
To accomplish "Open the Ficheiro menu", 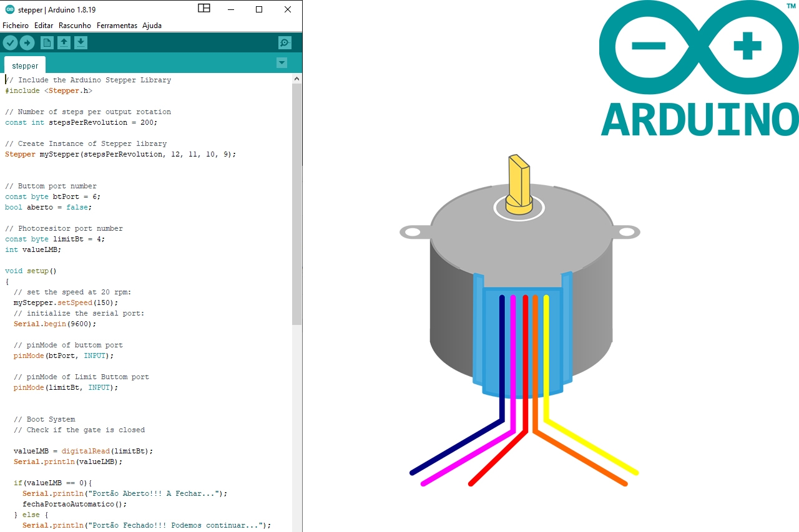I will 16,26.
